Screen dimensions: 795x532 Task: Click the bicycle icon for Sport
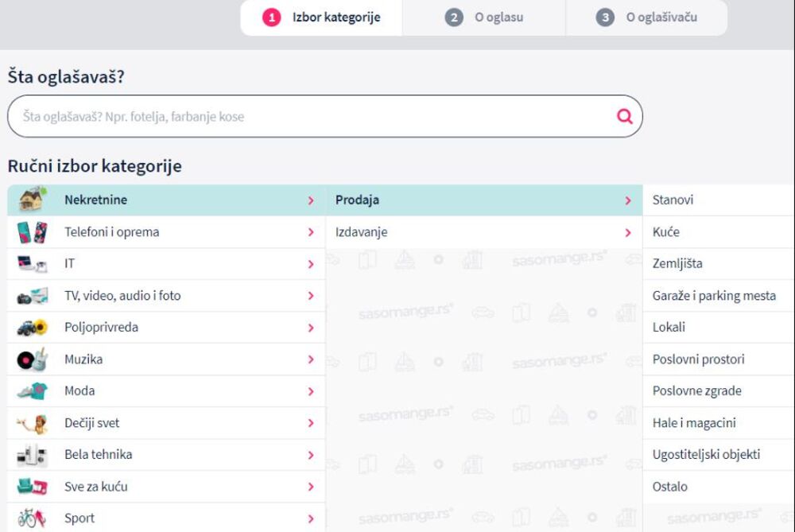[x=33, y=518]
